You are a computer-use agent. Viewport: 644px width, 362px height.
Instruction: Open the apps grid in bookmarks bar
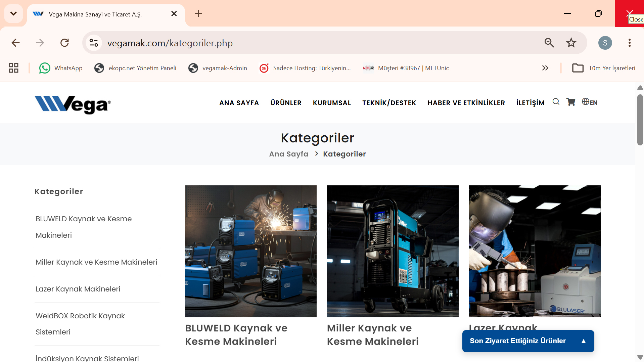(13, 68)
